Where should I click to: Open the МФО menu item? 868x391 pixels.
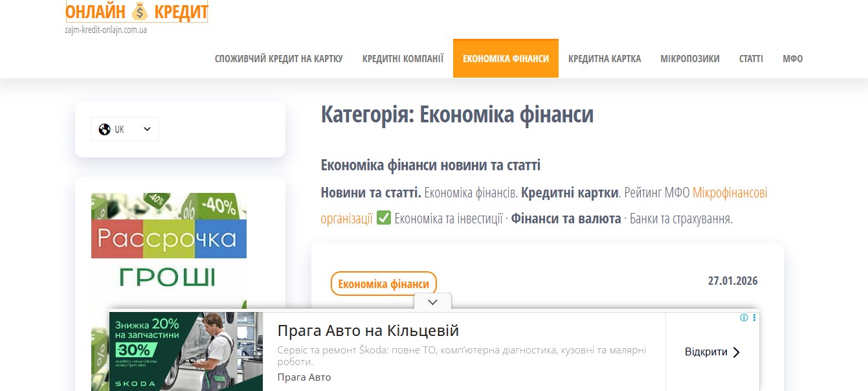(792, 58)
